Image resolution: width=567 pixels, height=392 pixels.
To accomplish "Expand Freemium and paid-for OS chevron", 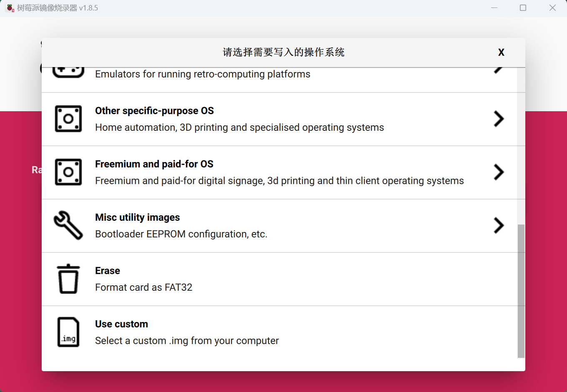I will tap(499, 172).
